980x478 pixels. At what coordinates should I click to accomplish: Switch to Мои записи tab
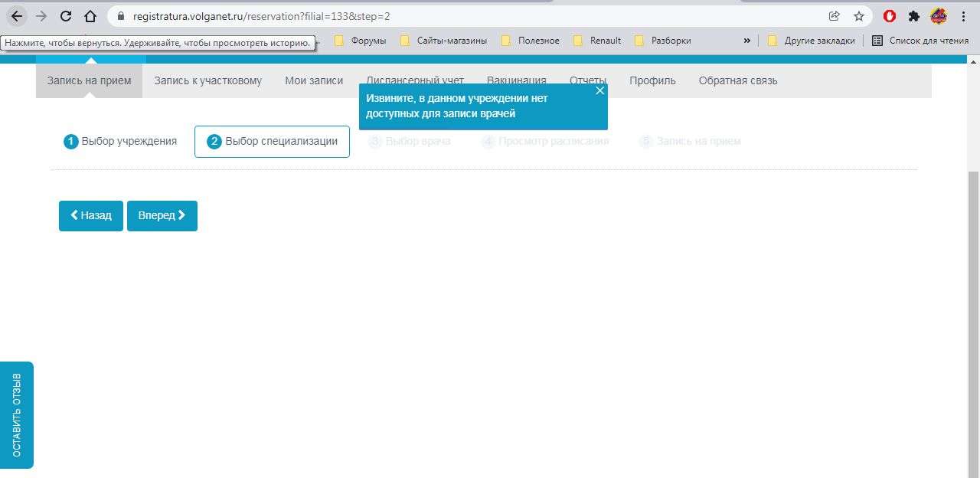point(314,80)
